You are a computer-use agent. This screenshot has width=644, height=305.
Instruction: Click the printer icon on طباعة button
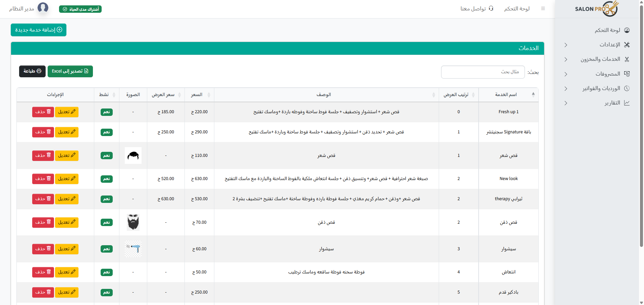click(39, 71)
